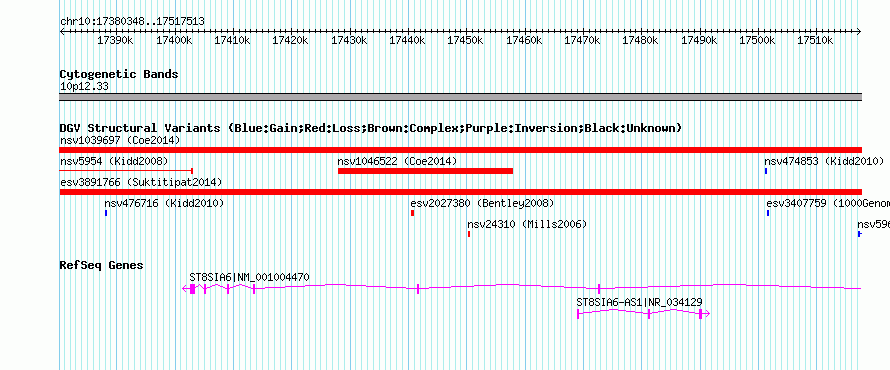The width and height of the screenshot is (890, 370).
Task: Open the esv2027380 (Bentley2008) label
Action: click(x=482, y=203)
